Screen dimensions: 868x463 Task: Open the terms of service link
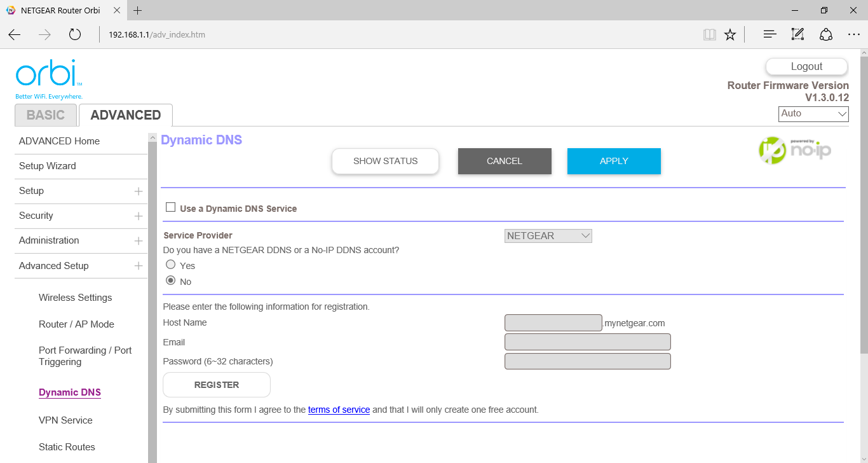339,410
